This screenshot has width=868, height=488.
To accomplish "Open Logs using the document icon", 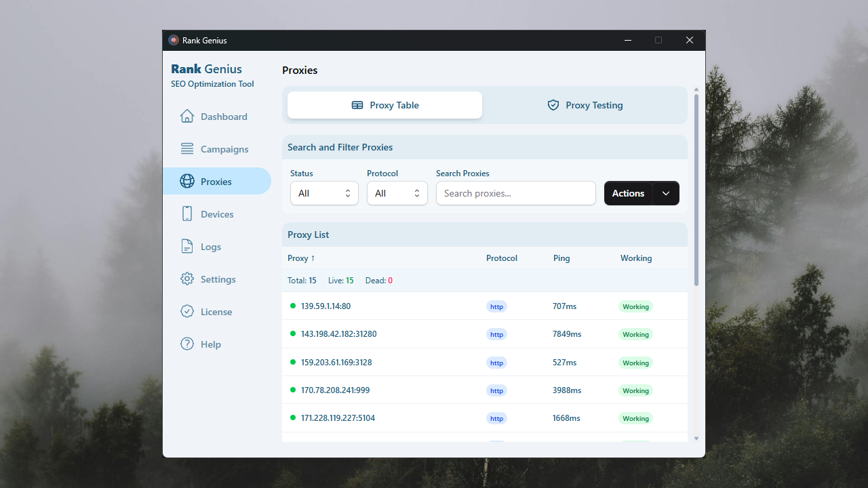I will click(x=187, y=247).
